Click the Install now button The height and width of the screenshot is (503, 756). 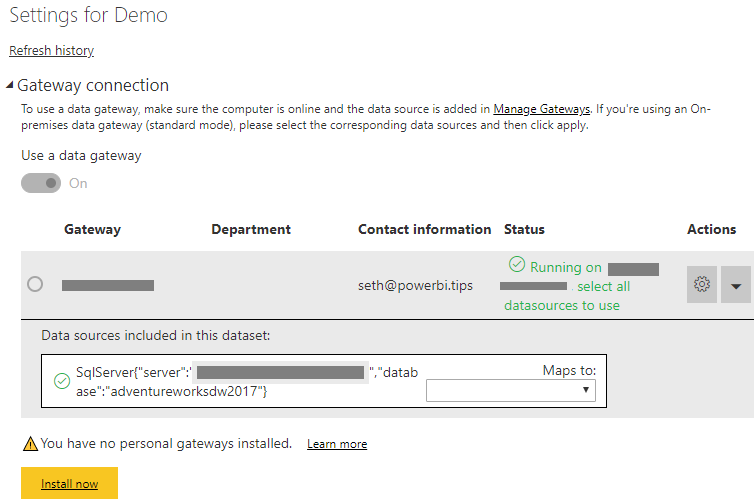[x=70, y=484]
